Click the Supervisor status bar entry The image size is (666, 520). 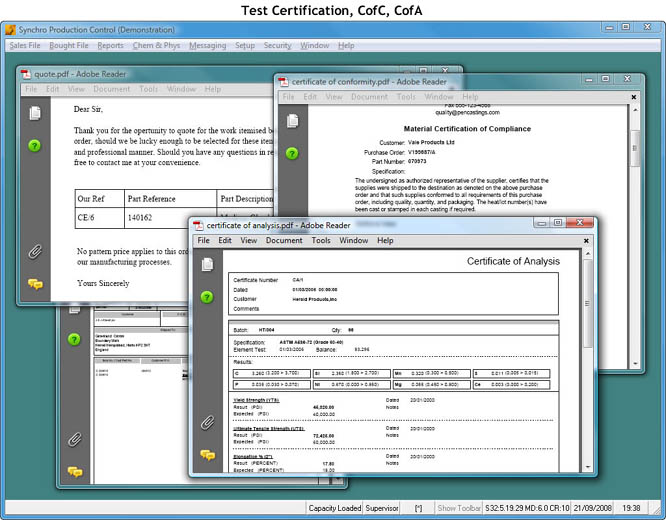pyautogui.click(x=382, y=508)
